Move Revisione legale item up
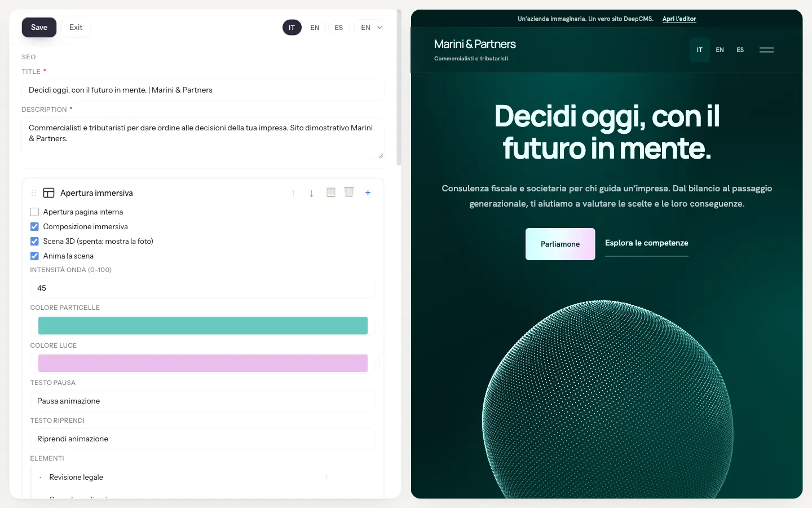 point(326,478)
